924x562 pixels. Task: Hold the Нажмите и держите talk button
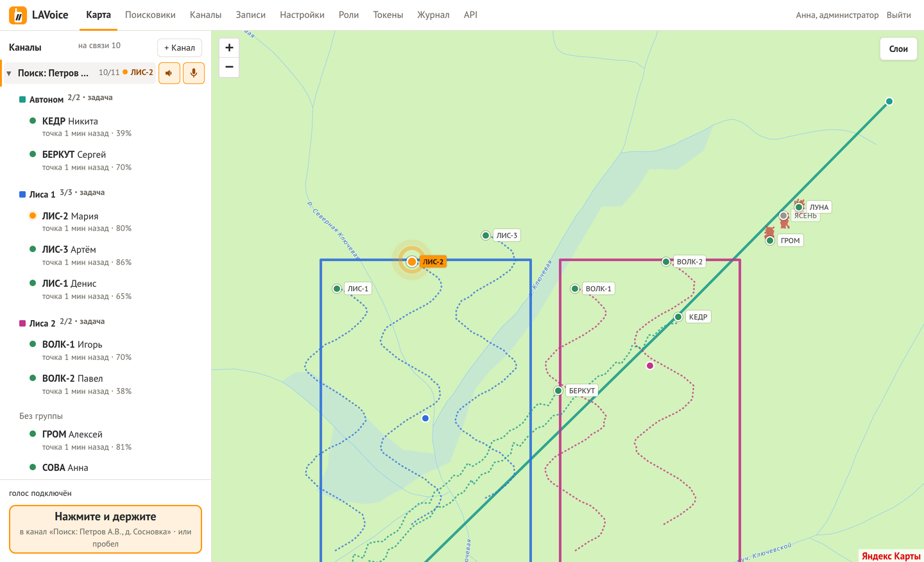pos(105,529)
